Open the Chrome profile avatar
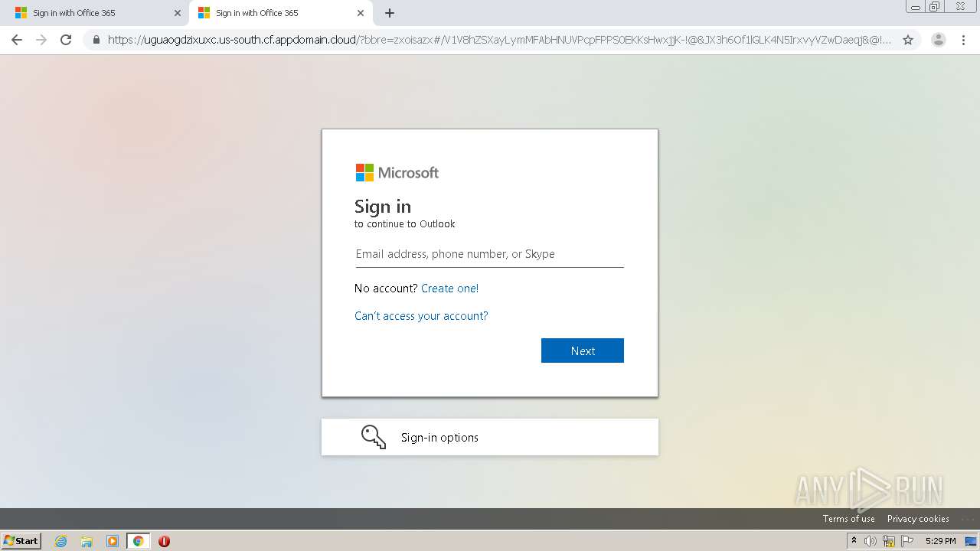980x551 pixels. (938, 40)
